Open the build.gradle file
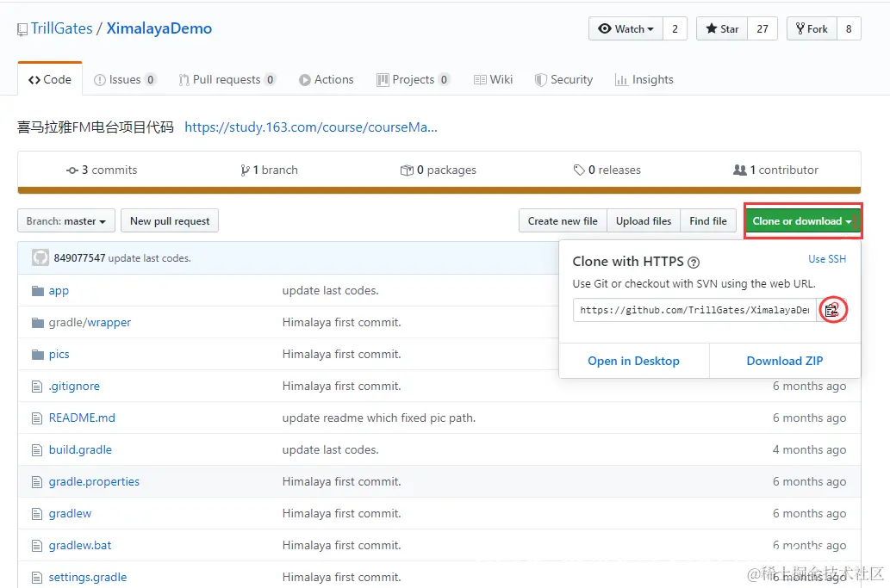The height and width of the screenshot is (588, 890). pyautogui.click(x=80, y=449)
